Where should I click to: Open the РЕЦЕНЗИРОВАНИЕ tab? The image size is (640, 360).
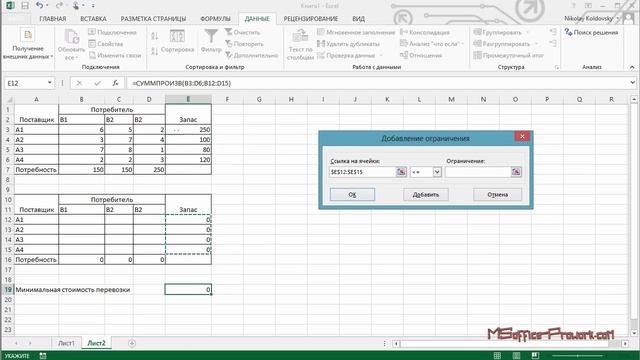tap(311, 19)
